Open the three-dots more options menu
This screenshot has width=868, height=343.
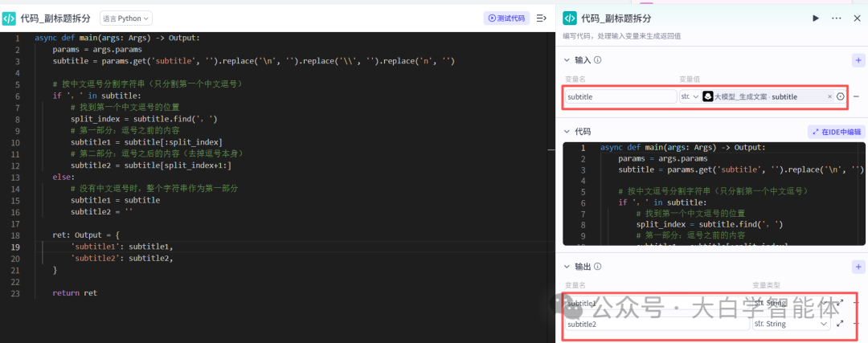pos(837,18)
